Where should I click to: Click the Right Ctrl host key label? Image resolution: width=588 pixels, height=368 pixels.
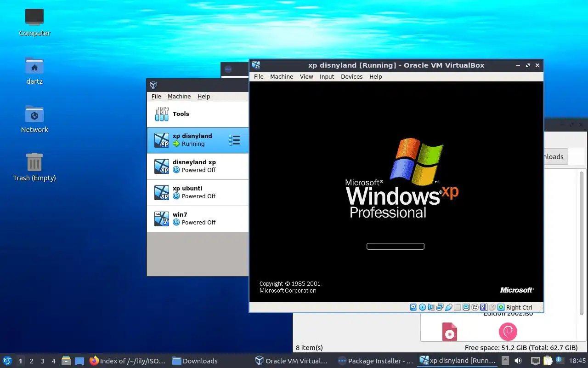click(x=519, y=307)
